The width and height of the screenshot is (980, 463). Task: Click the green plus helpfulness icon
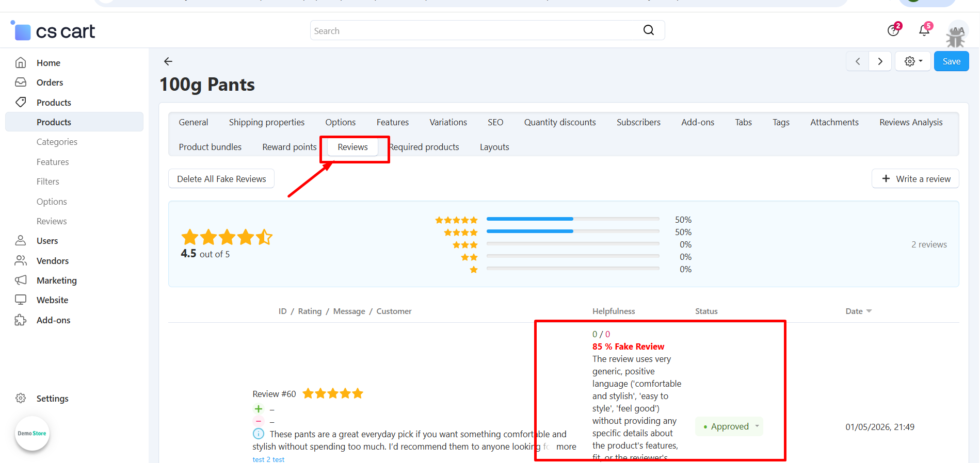point(259,409)
